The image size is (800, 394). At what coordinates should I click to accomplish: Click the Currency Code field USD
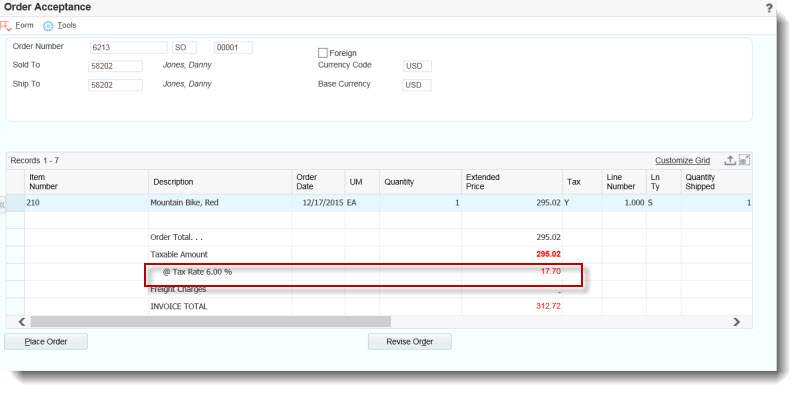(417, 66)
